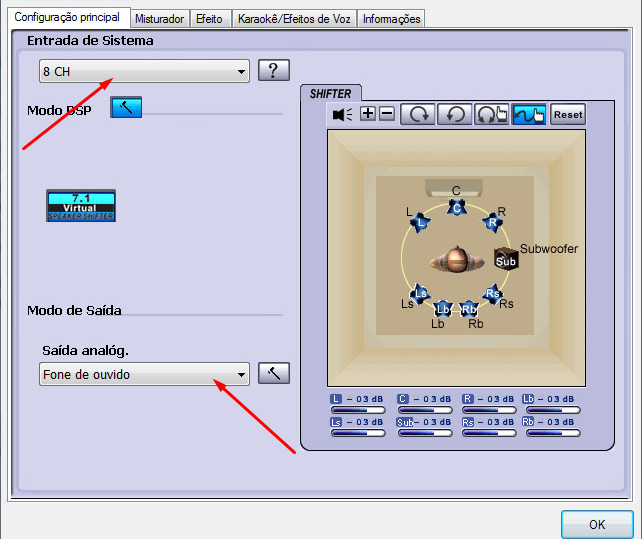The image size is (644, 547).
Task: Adjust the L channel volume slider
Action: point(357,410)
